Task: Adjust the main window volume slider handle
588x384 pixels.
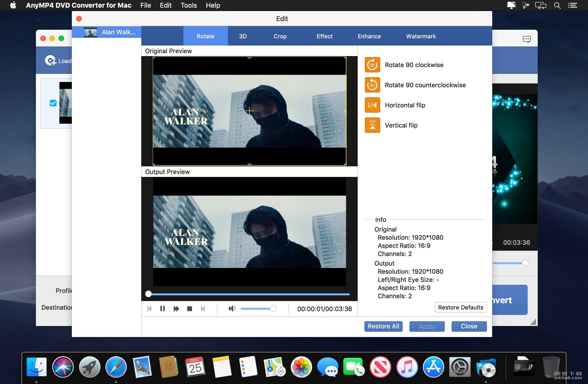Action: (525, 262)
